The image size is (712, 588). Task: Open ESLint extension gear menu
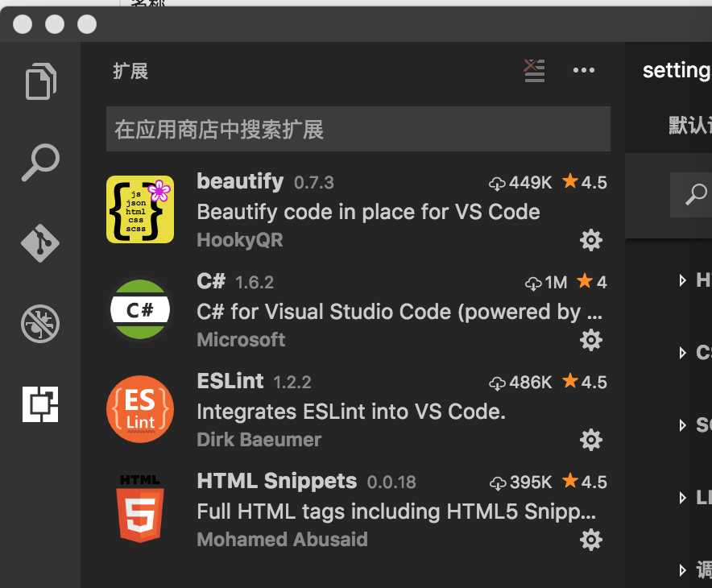coord(590,440)
